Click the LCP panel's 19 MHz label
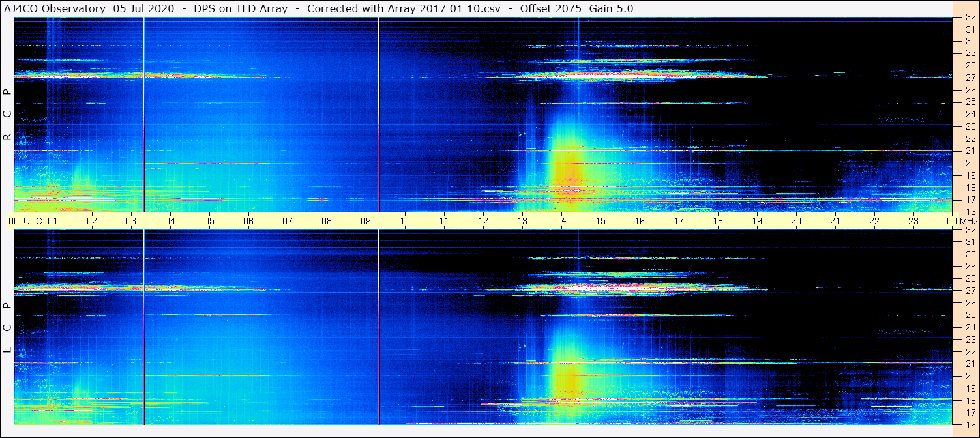Screen dimensions: 980x438 click(970, 388)
